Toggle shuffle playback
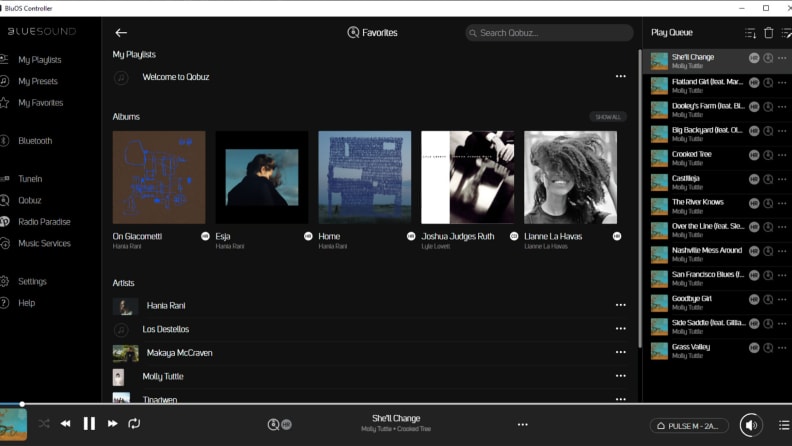 click(44, 424)
